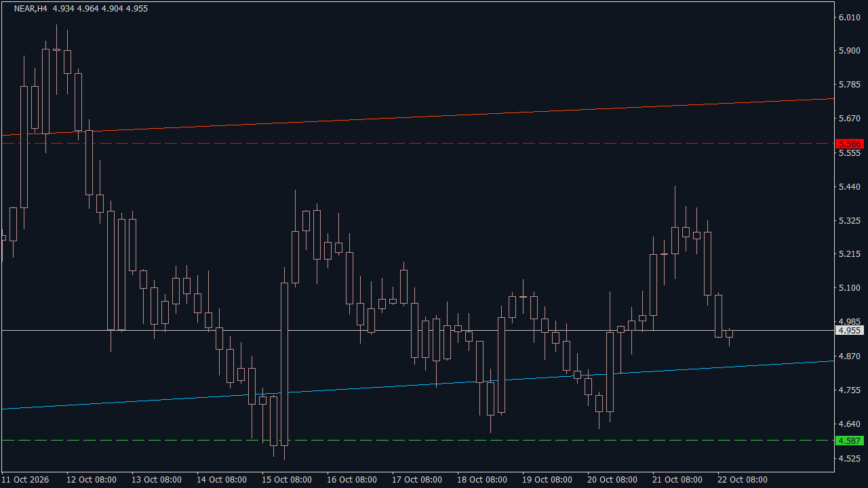The height and width of the screenshot is (488, 868).
Task: Click the 17 Oct 08:00 time label
Action: tap(417, 480)
